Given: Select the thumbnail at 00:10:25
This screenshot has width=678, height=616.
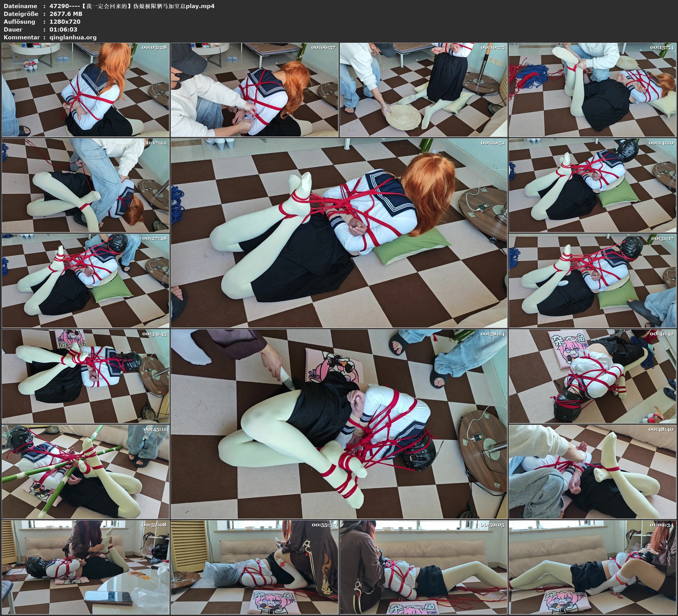Looking at the screenshot, I should coord(424,90).
